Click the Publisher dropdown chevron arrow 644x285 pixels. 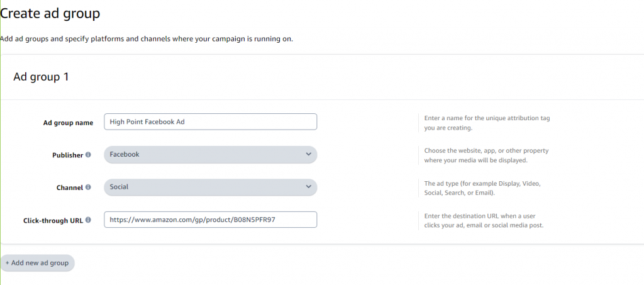click(308, 154)
